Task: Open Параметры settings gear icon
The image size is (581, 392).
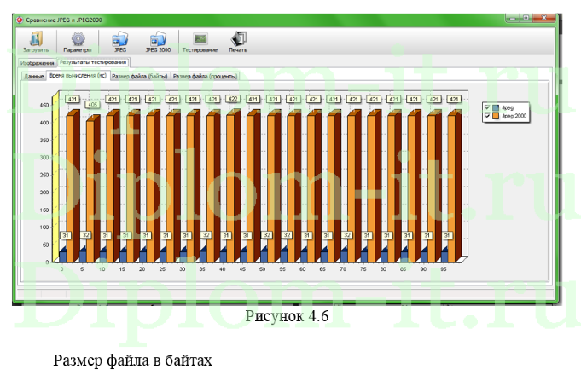Action: tap(78, 41)
